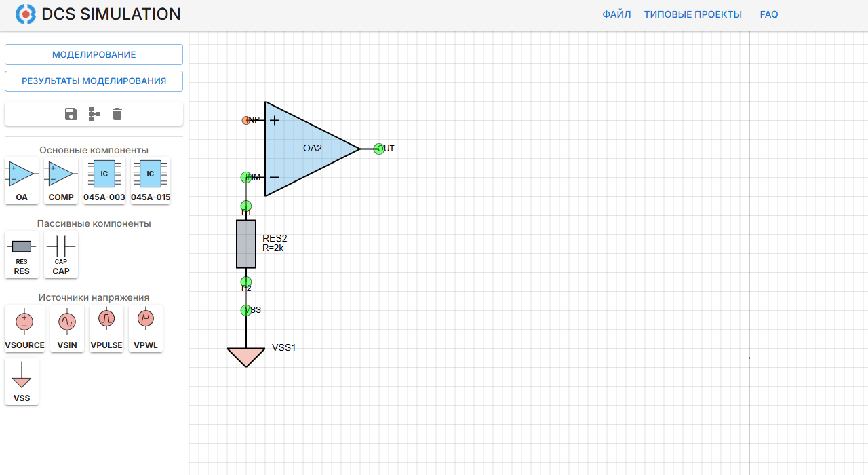Choose the VSOURCE voltage source
This screenshot has height=475, width=868.
tap(24, 328)
